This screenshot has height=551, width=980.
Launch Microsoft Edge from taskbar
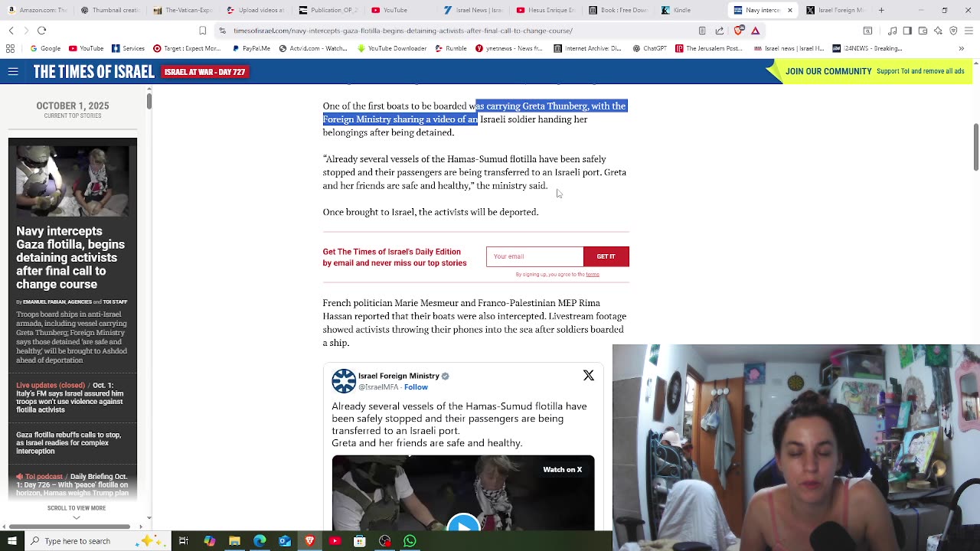point(260,541)
